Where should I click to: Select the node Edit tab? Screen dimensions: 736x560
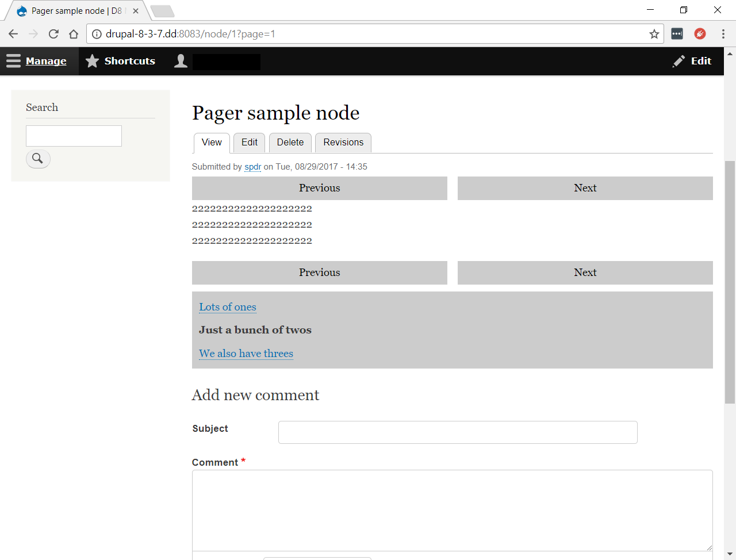(x=249, y=143)
